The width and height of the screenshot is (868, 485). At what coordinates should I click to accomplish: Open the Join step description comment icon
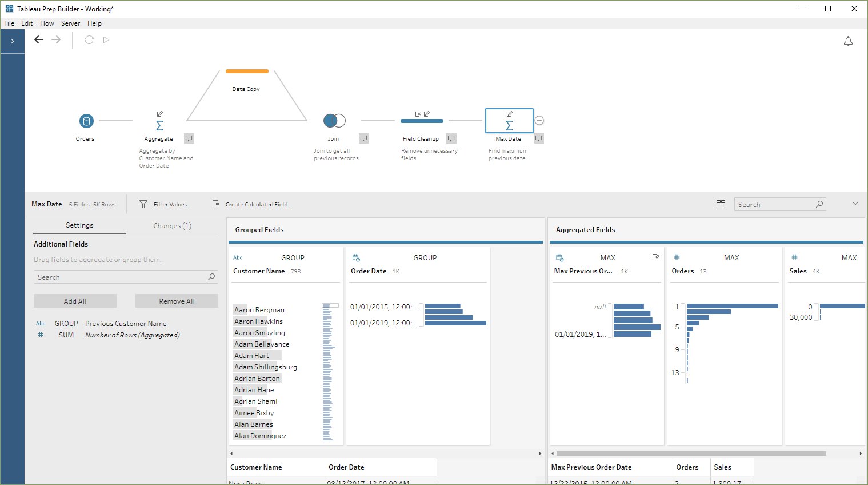point(363,138)
